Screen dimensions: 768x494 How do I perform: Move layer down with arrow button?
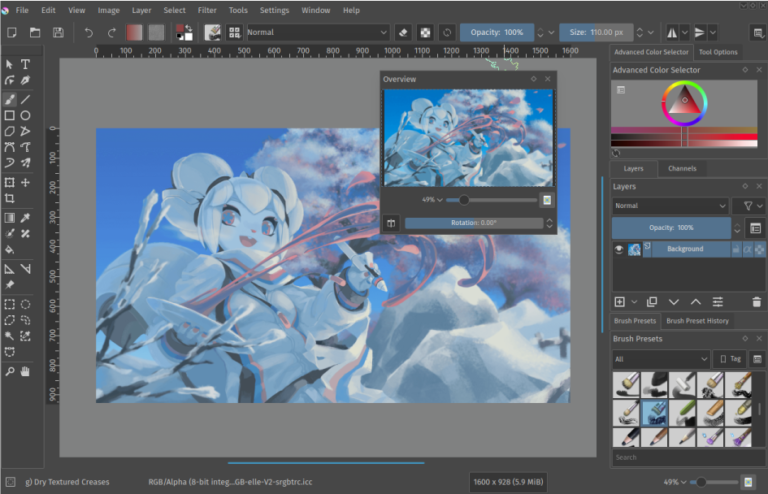(x=673, y=302)
